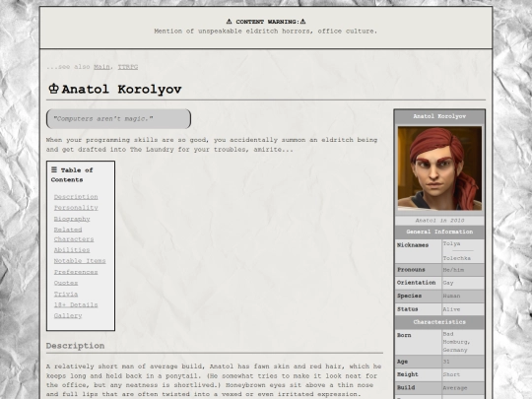Jump to Biography in table of contents
Viewport: 532px width, 399px height.
pyautogui.click(x=72, y=219)
